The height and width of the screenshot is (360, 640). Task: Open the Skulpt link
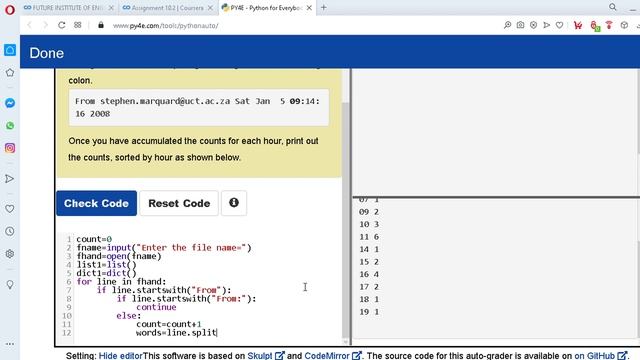coord(265,356)
